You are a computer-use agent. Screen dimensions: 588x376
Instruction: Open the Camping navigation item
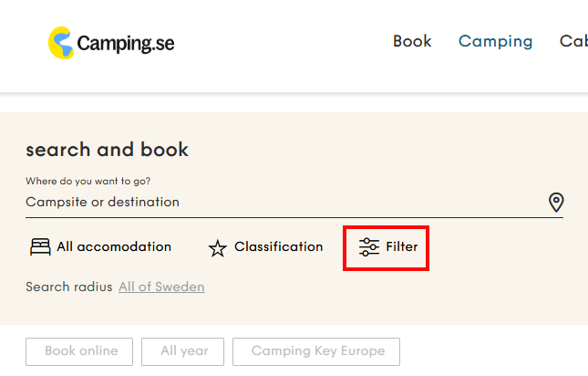495,41
